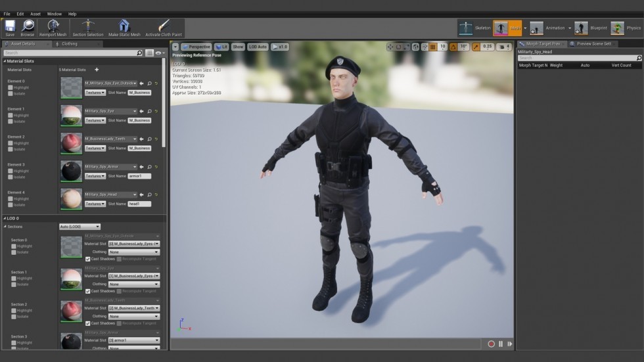
Task: Open the Window menu
Action: click(54, 14)
